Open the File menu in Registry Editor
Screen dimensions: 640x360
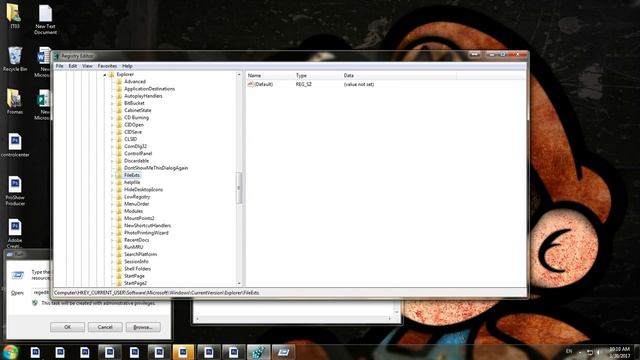tap(60, 66)
